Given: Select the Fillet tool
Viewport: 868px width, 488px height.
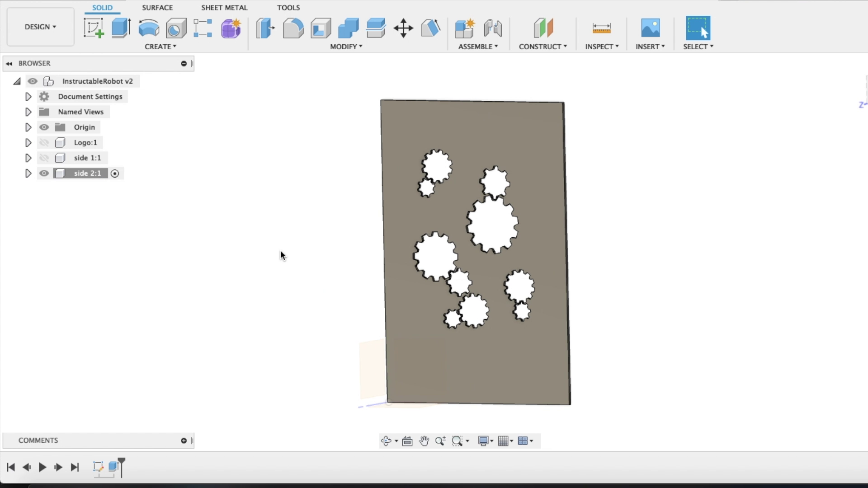Looking at the screenshot, I should (x=293, y=28).
